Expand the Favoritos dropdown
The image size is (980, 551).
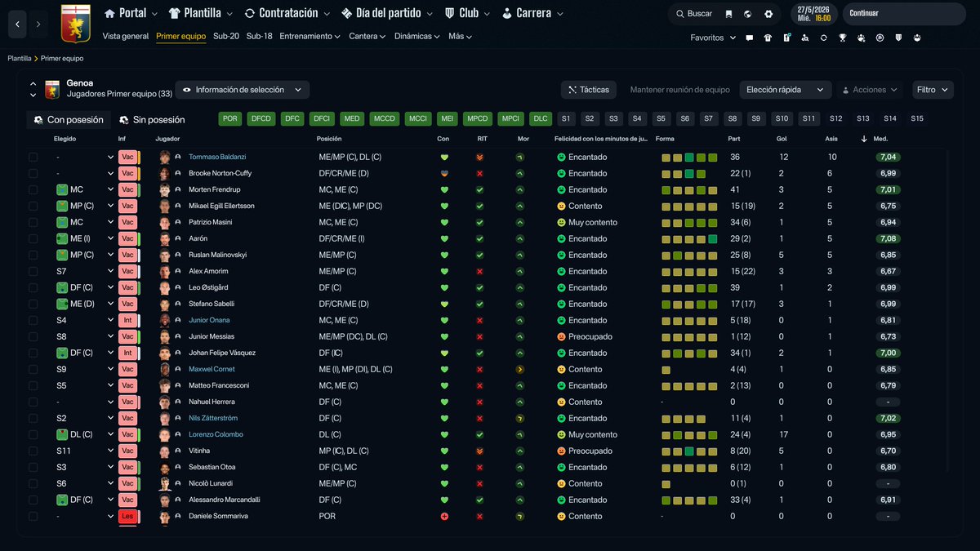[x=713, y=38]
